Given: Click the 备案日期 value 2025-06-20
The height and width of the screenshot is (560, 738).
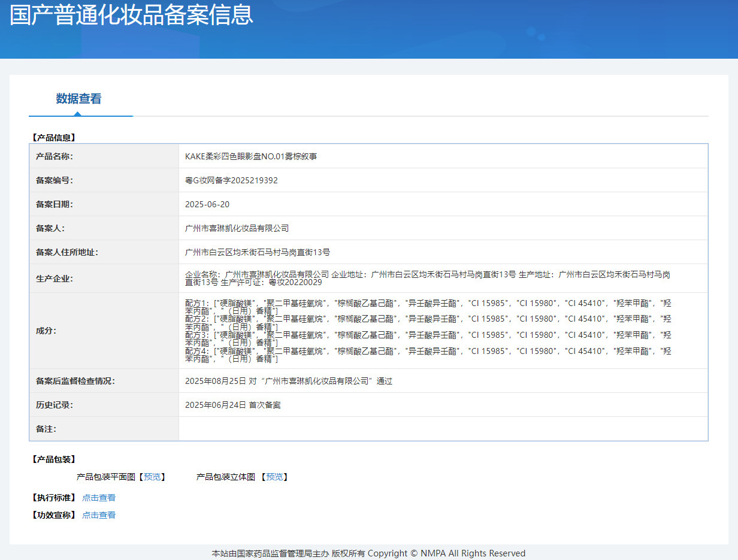Looking at the screenshot, I should coord(207,204).
